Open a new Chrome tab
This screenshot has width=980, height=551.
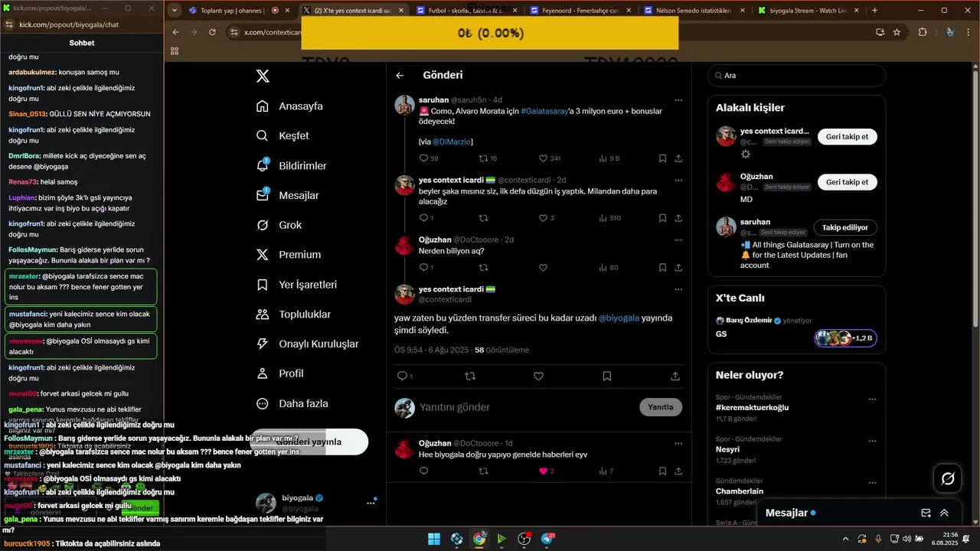874,11
